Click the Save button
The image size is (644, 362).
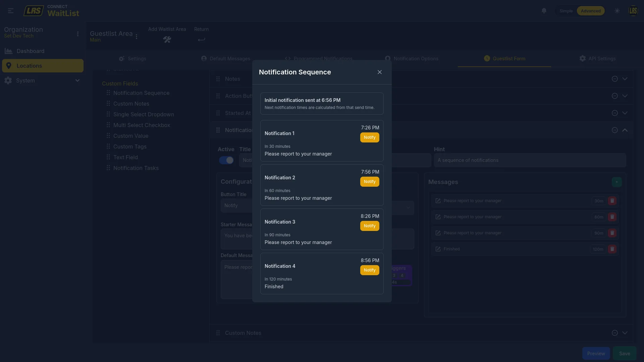coord(625,354)
